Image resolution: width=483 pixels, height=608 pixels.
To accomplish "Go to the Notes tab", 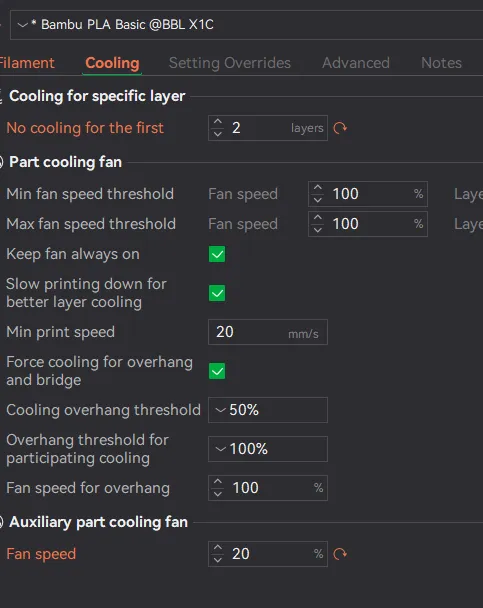I will [x=441, y=63].
